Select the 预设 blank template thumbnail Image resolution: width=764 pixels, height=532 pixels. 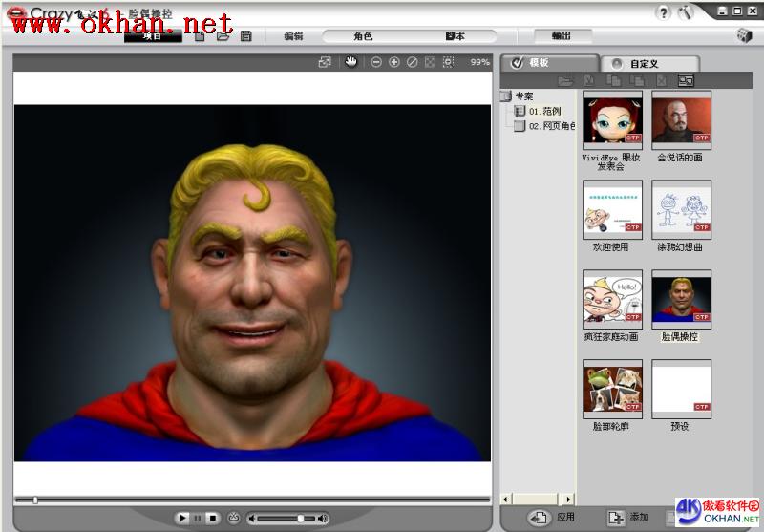click(x=681, y=389)
